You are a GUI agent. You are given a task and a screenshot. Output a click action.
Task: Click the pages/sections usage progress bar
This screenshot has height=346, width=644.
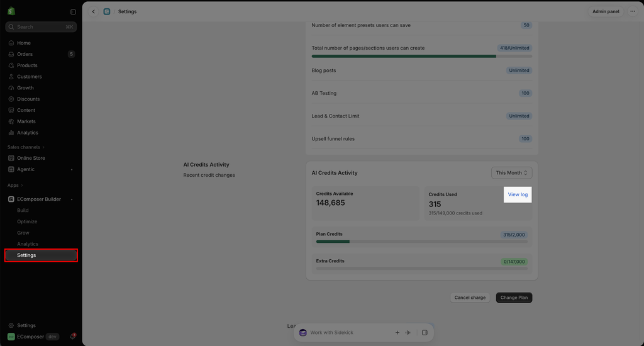pyautogui.click(x=422, y=56)
